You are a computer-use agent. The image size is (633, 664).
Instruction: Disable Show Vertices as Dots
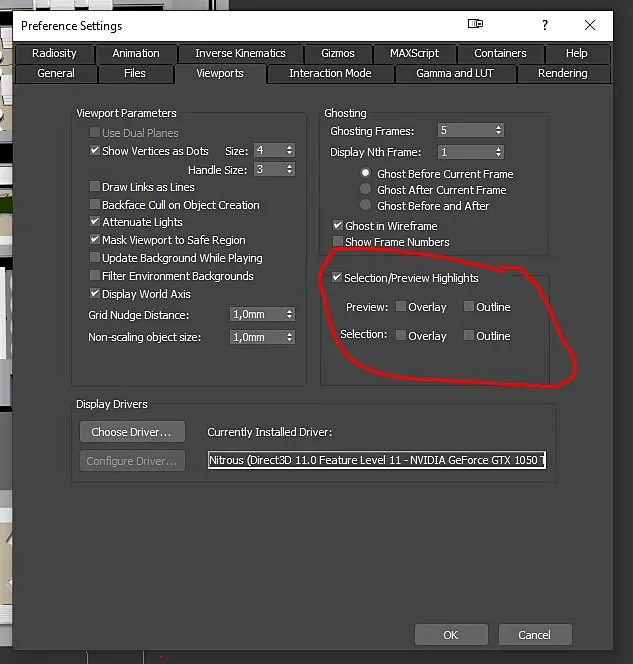pyautogui.click(x=95, y=150)
